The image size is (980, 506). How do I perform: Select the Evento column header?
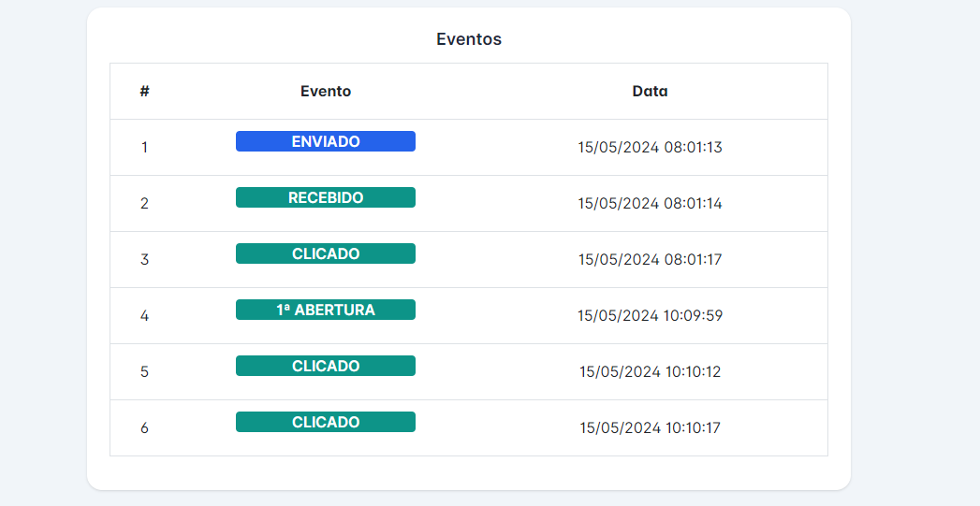(326, 92)
